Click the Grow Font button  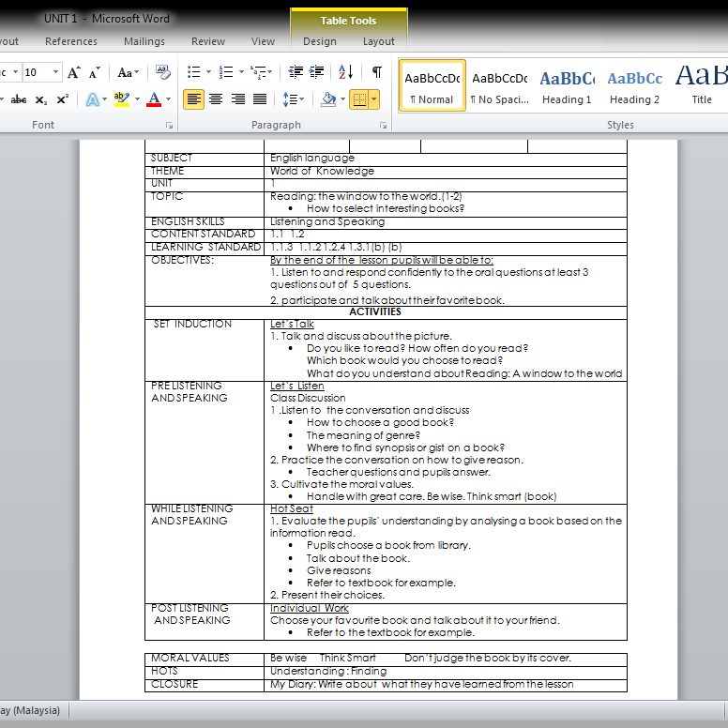click(x=73, y=72)
